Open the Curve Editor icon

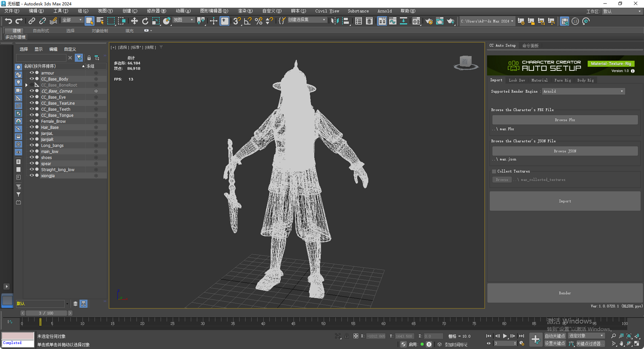pyautogui.click(x=393, y=21)
